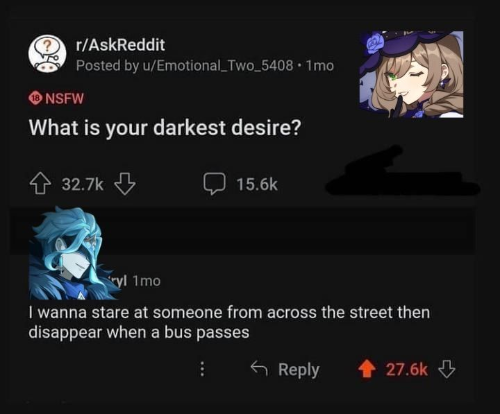The height and width of the screenshot is (414, 500).
Task: Click the NSFW tag
Action: pyautogui.click(x=56, y=98)
